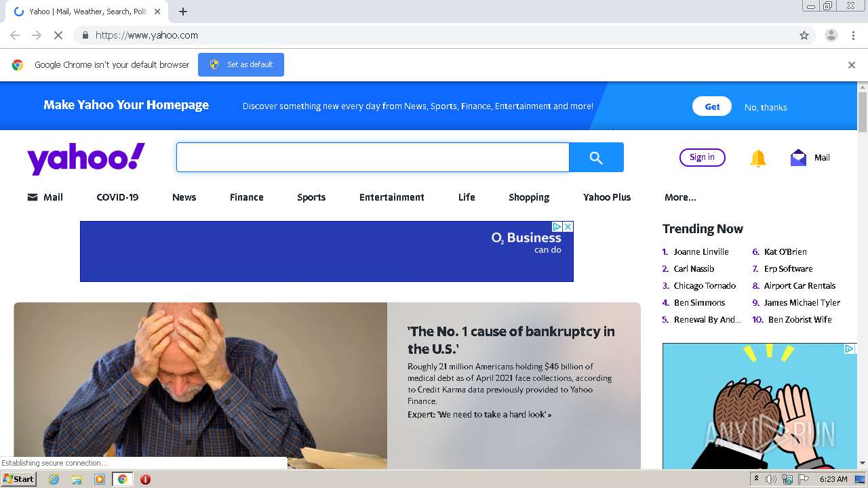Click the padlock site info icon
This screenshot has height=488, width=868.
tap(85, 35)
